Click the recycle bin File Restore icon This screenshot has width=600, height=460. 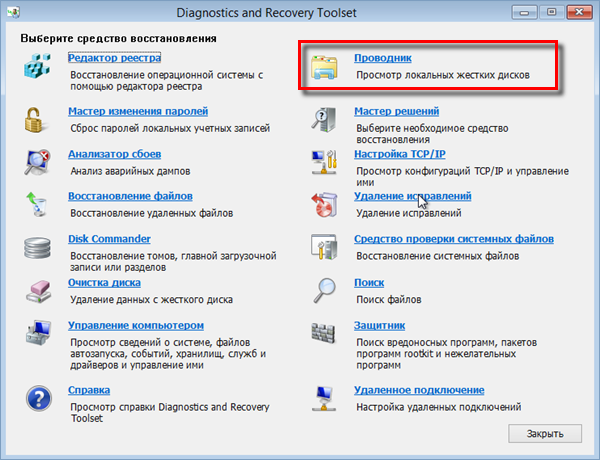[37, 205]
